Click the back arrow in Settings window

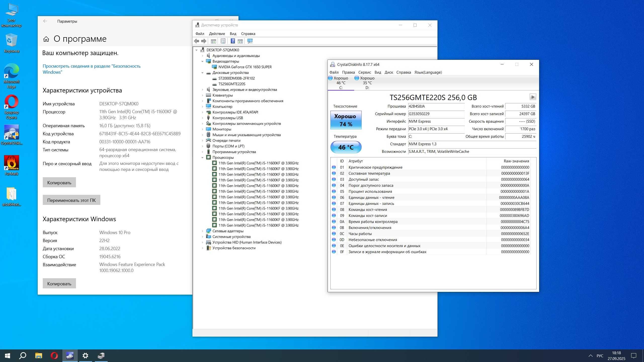[x=45, y=21]
